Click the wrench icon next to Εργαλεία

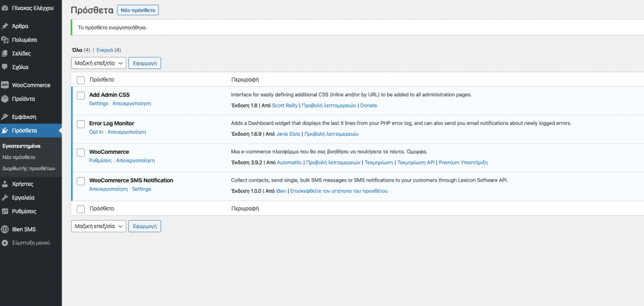[4, 198]
